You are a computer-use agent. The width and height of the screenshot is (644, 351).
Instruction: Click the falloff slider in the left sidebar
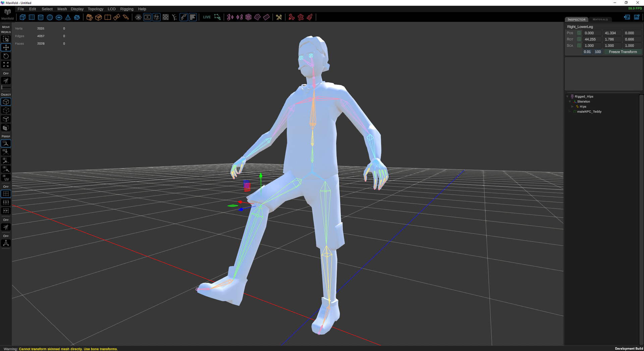click(x=6, y=87)
